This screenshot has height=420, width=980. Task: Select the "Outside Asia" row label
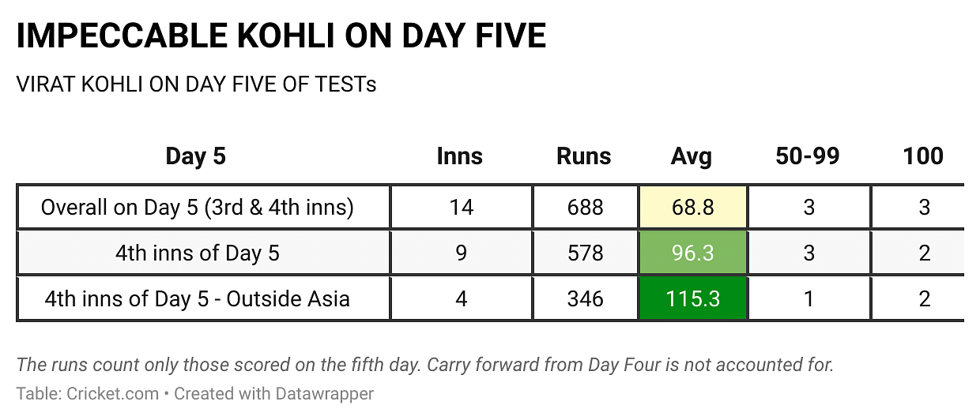click(x=197, y=299)
